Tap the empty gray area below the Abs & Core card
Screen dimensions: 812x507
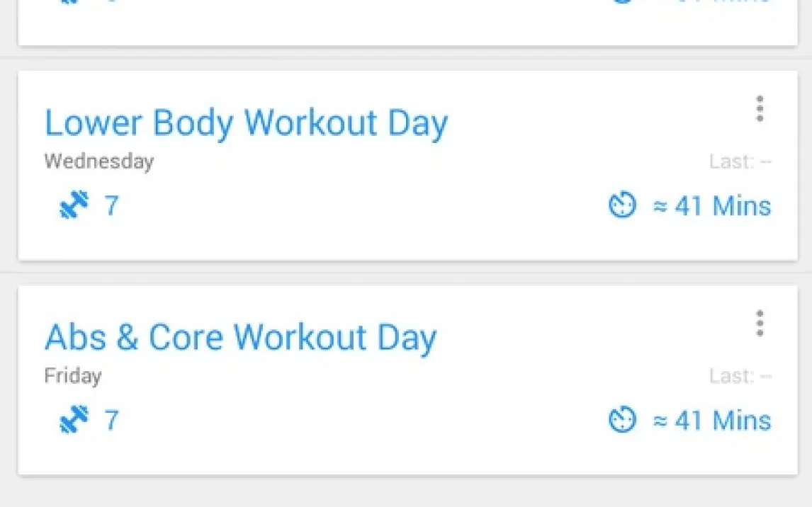point(406,492)
